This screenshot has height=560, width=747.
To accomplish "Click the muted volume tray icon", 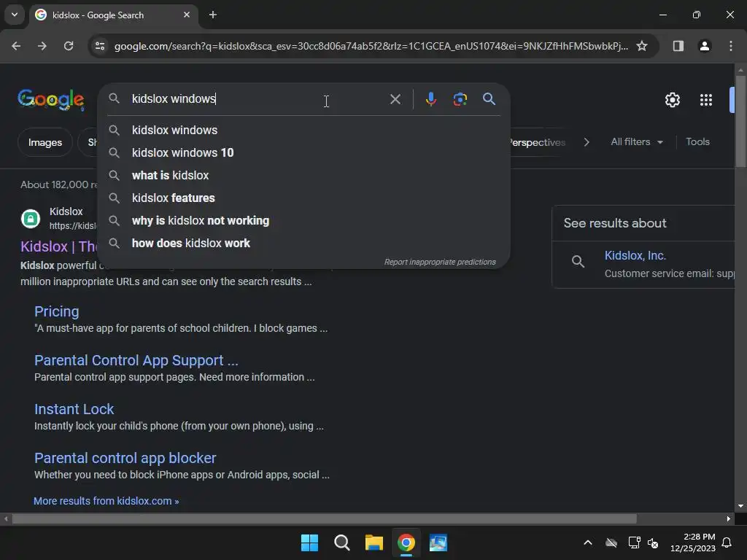I will pyautogui.click(x=653, y=542).
